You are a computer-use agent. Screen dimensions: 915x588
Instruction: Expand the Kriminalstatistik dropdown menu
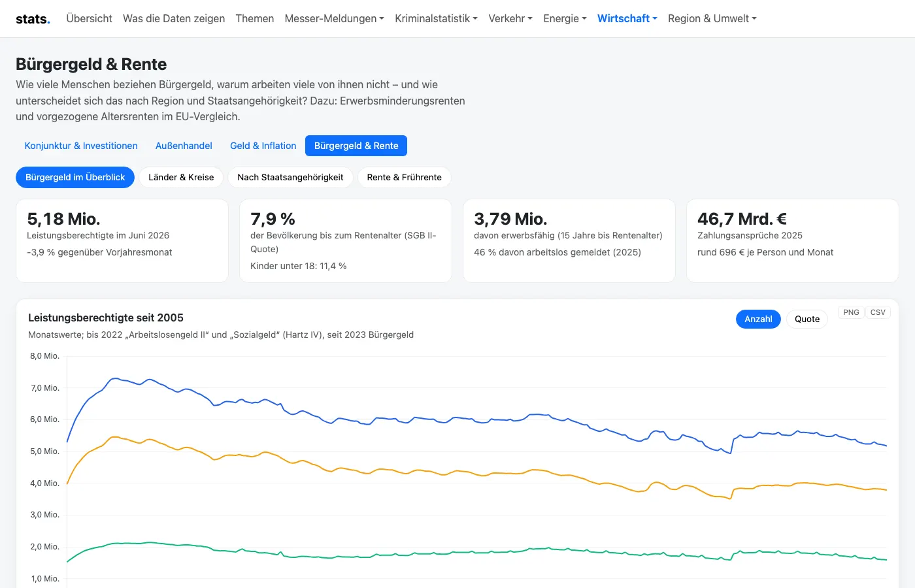(437, 19)
